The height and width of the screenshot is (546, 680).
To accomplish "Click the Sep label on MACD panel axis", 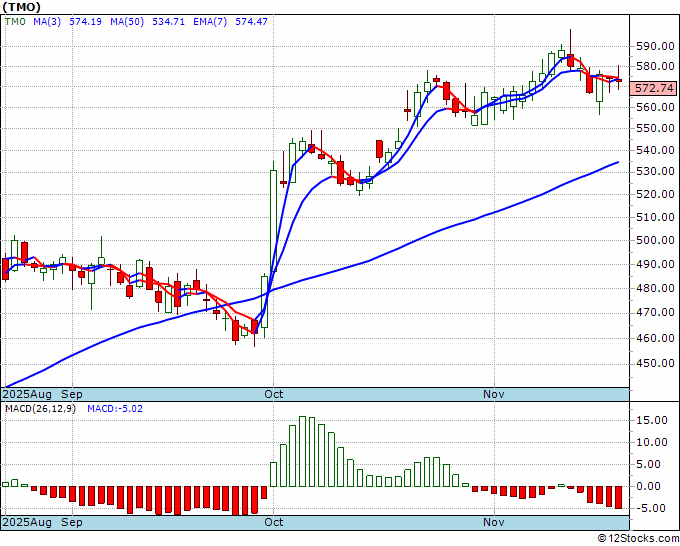I will tap(72, 522).
